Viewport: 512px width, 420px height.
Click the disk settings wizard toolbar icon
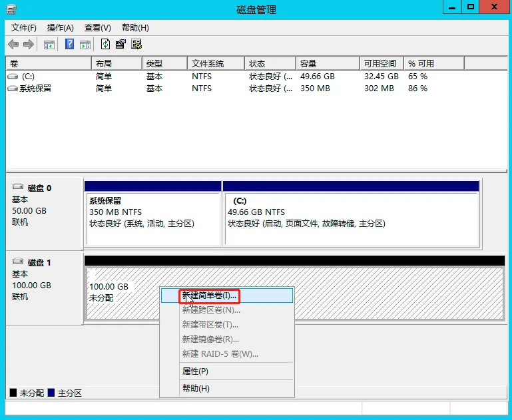click(136, 45)
